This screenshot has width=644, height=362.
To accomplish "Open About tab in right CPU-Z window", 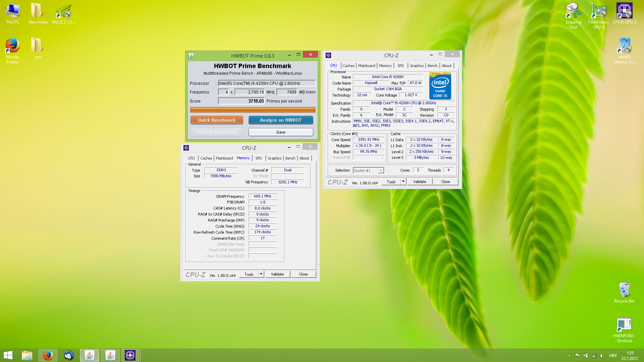I will coord(447,66).
